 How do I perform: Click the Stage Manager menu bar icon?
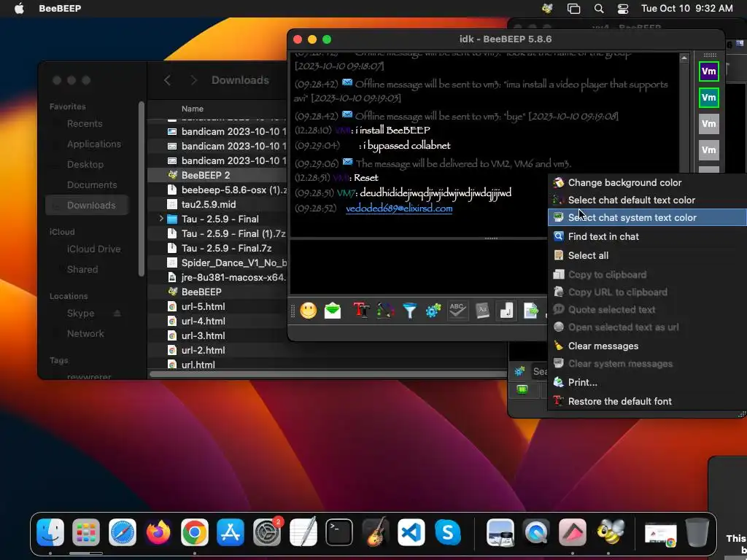coord(573,8)
